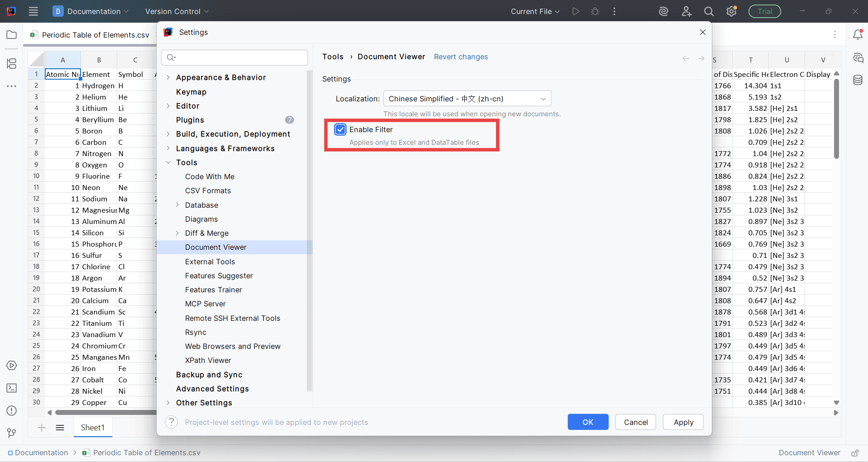Open the More Actions vertical dots
868x462 pixels.
click(614, 11)
